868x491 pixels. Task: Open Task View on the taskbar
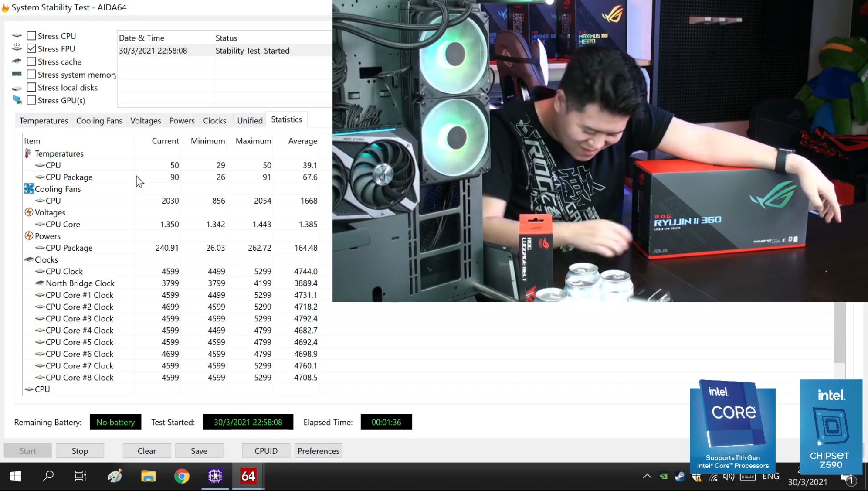(x=81, y=476)
